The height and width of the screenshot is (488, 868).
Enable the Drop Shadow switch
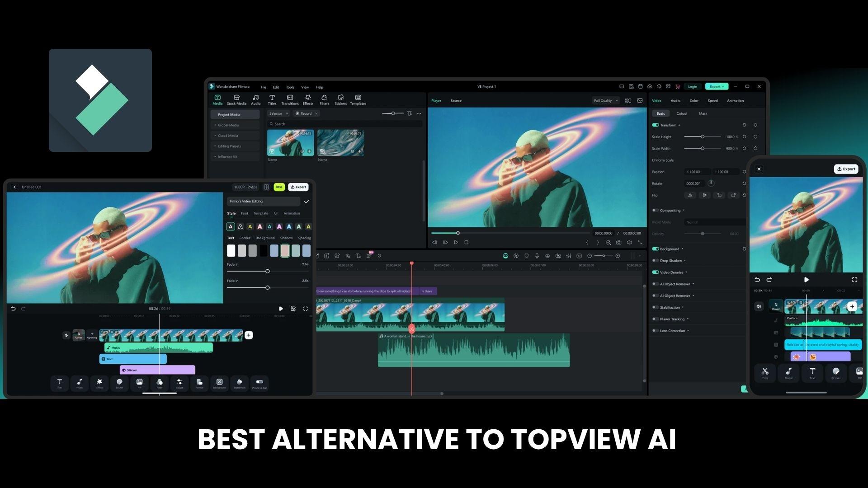[x=655, y=261]
